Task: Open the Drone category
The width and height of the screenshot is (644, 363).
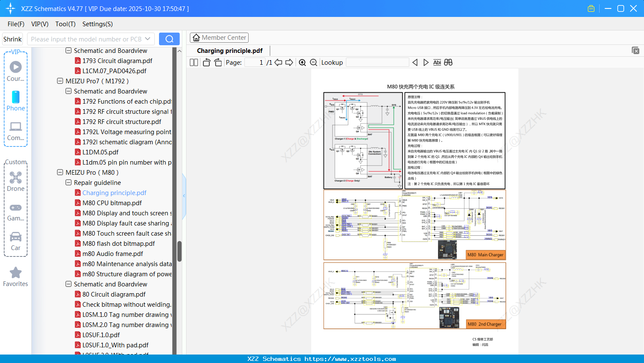Action: pos(16,181)
